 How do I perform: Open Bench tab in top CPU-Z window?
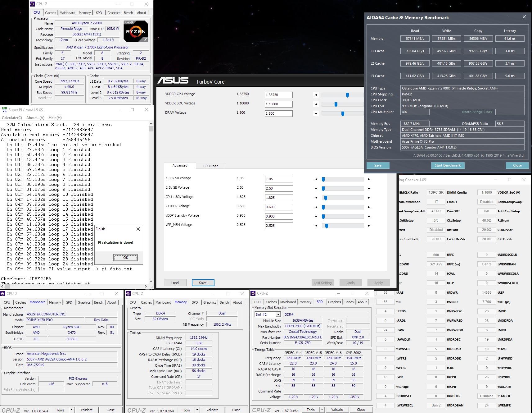tap(128, 13)
